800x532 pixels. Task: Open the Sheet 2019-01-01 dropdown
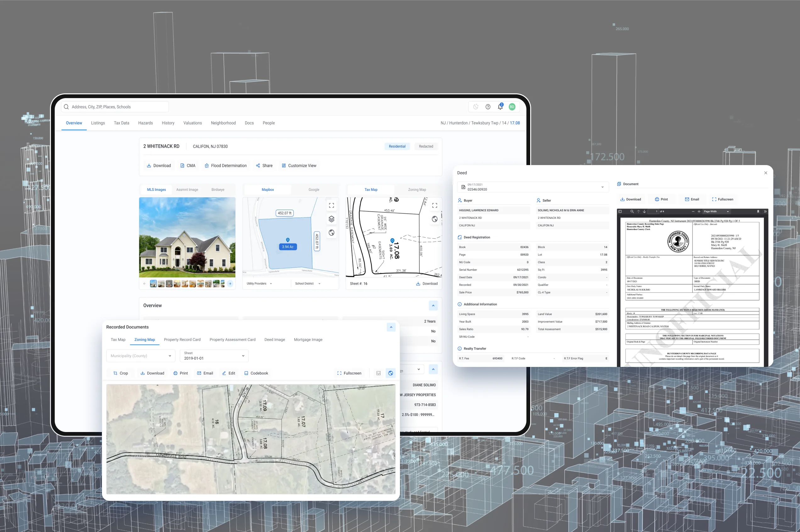214,356
